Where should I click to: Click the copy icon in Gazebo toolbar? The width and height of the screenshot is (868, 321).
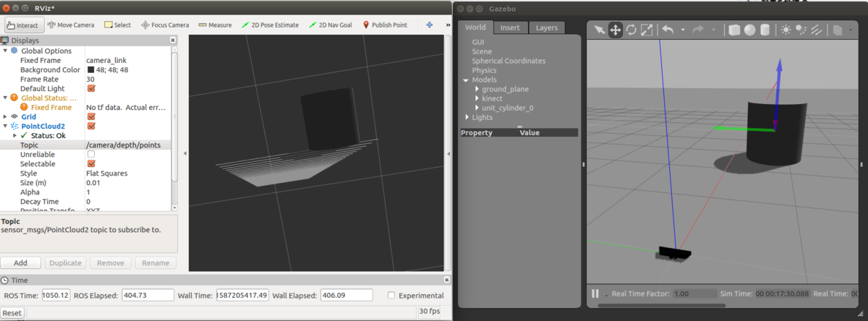click(x=837, y=30)
